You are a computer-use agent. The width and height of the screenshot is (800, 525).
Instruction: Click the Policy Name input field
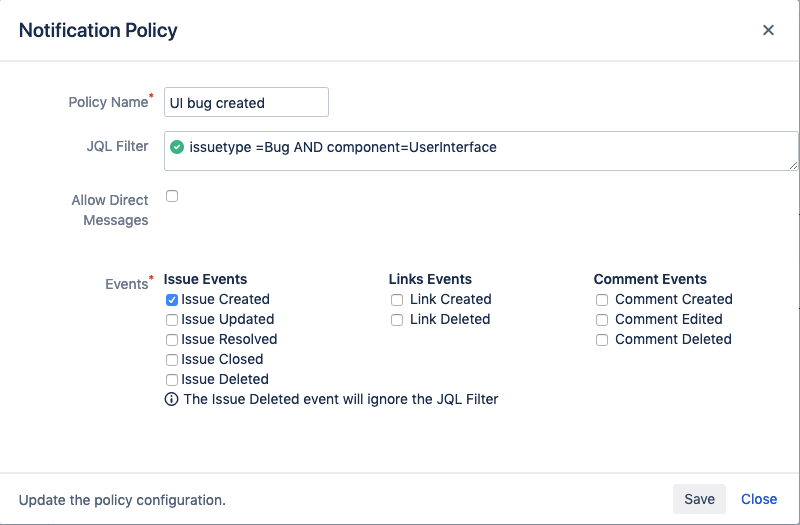(x=246, y=102)
